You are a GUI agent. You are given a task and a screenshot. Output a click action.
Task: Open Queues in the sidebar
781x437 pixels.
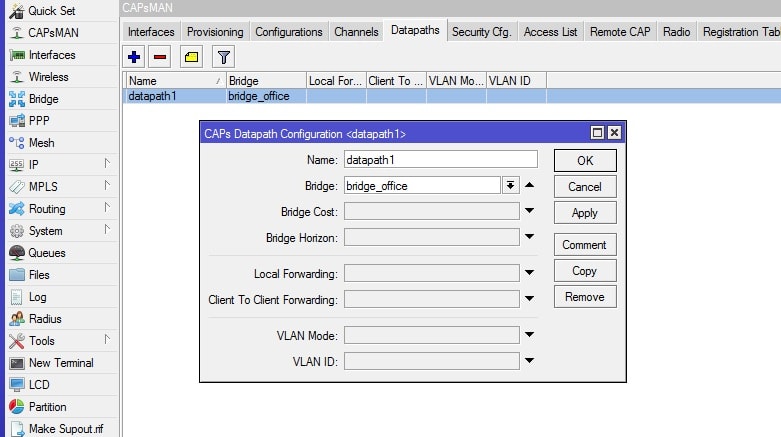click(x=46, y=253)
